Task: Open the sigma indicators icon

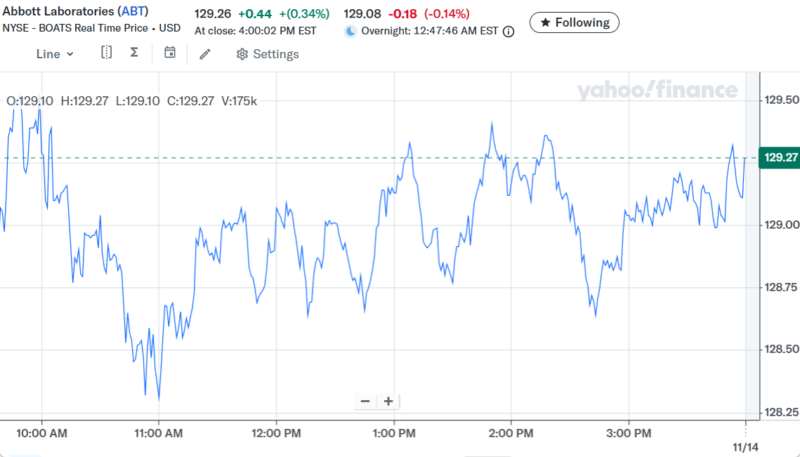Action: (134, 53)
